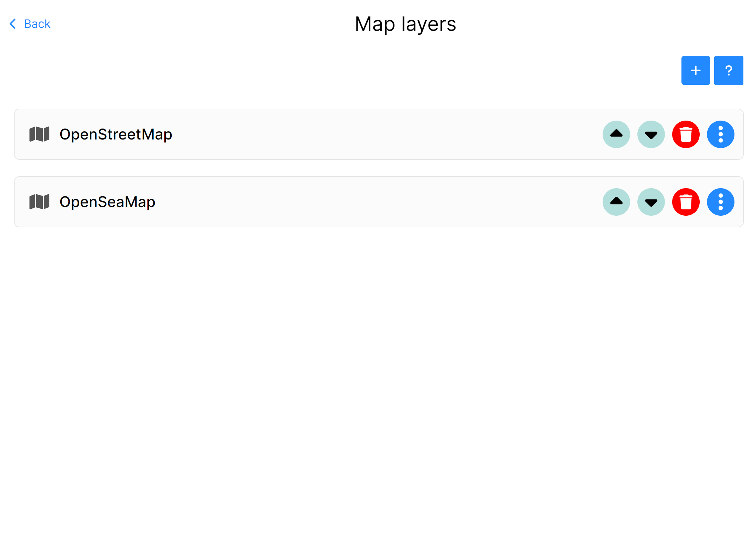Screen dimensions: 756x549
Task: Open help with the question mark button
Action: pos(729,70)
